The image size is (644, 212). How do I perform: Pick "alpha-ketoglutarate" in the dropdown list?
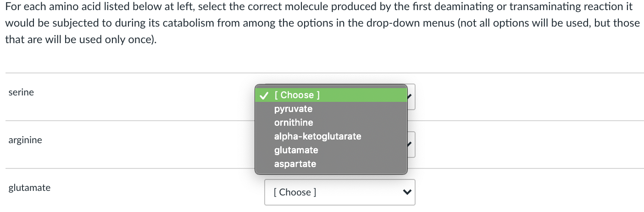pyautogui.click(x=317, y=136)
